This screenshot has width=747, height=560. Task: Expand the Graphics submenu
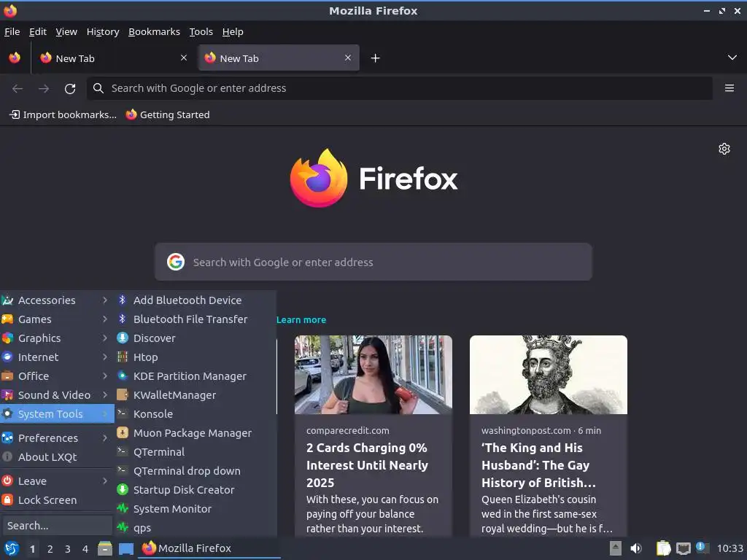point(57,338)
